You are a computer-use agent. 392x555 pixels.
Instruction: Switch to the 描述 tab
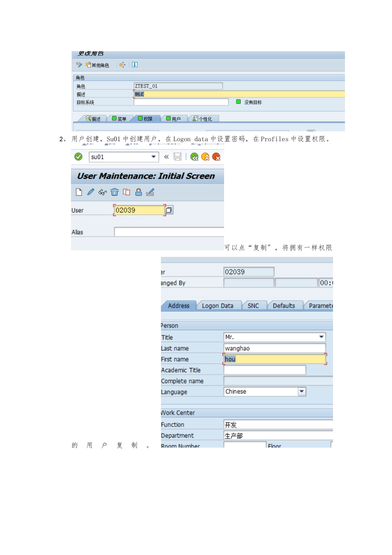93,119
